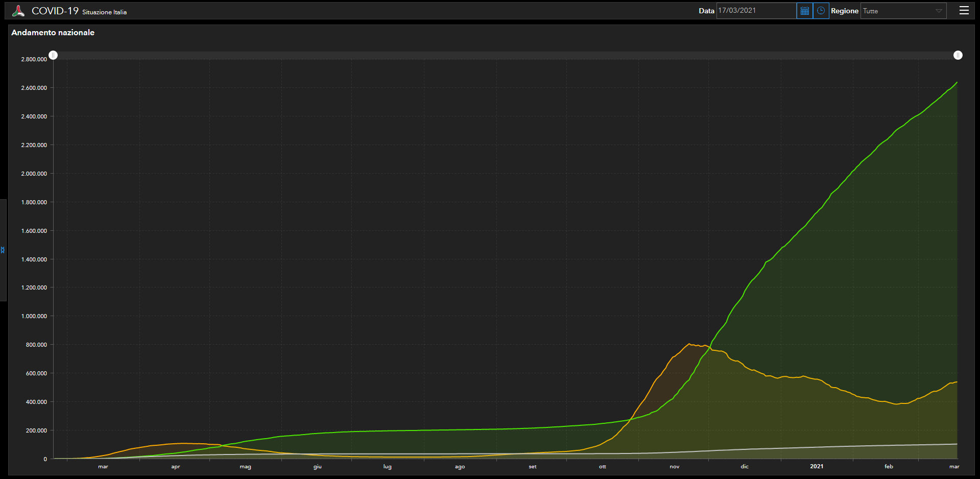Viewport: 980px width, 479px height.
Task: Open the calendar date picker icon
Action: (x=805, y=11)
